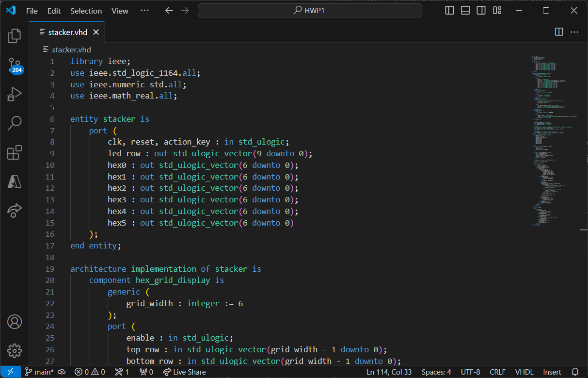Open the File menu
Viewport: 588px width, 378px height.
point(32,11)
